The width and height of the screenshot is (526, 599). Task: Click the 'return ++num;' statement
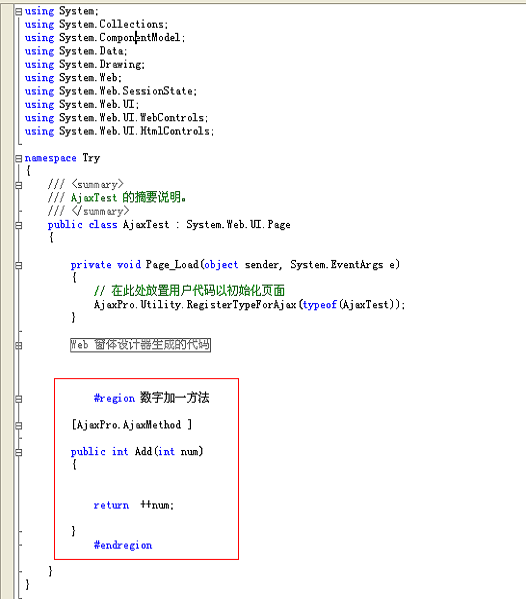tap(134, 505)
